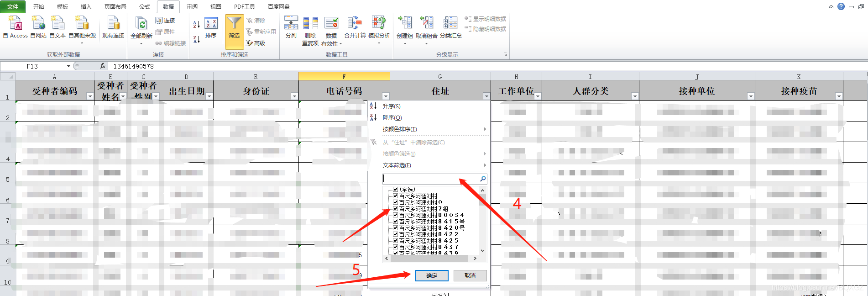This screenshot has height=296, width=868.
Task: Click the fx insert function icon
Action: 103,66
